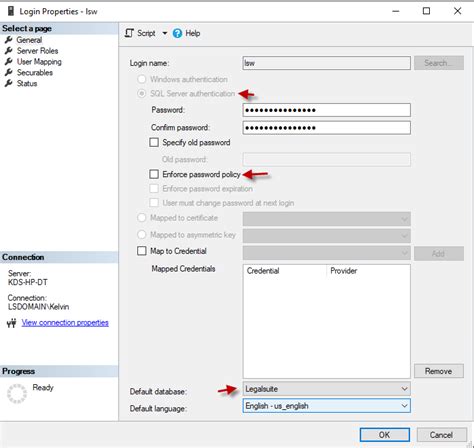Open the General page
The width and height of the screenshot is (474, 448).
29,40
